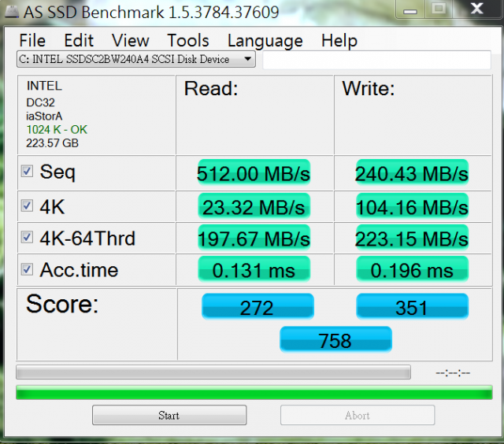Viewport: 504px width, 444px height.
Task: Click the 4K read result 23.32 MB/s
Action: click(254, 206)
